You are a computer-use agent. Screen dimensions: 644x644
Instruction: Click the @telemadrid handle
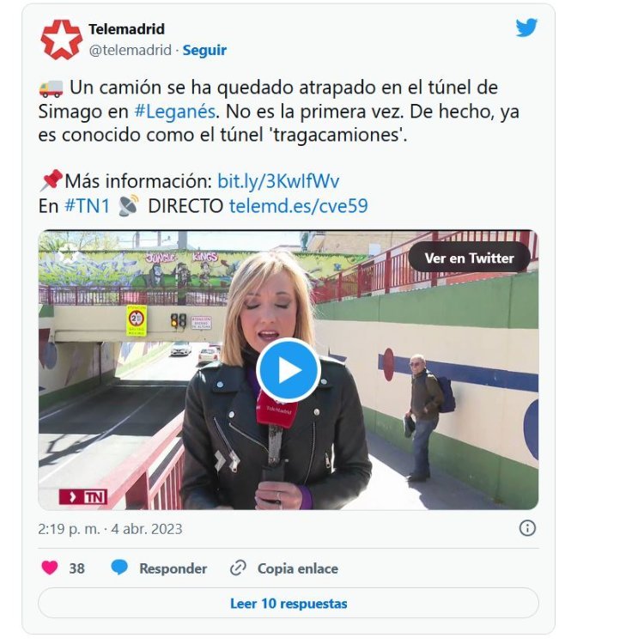point(131,50)
